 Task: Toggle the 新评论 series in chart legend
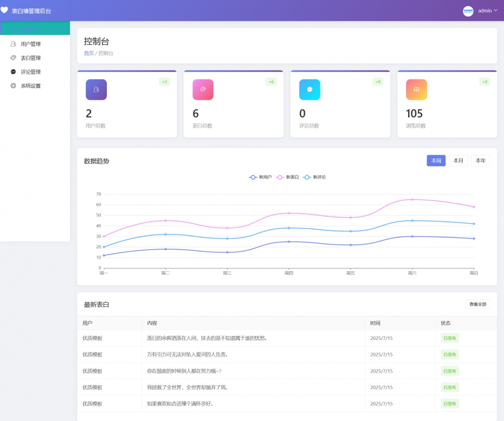pyautogui.click(x=314, y=177)
